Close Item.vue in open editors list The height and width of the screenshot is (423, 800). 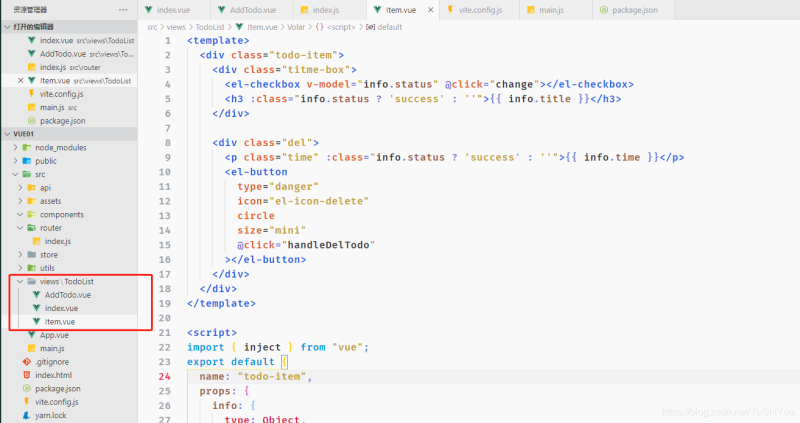20,80
